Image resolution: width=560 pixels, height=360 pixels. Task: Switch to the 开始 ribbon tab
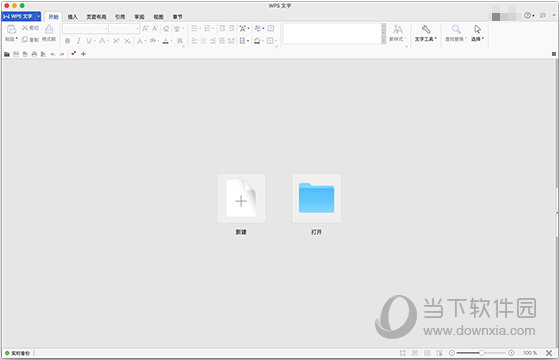[53, 17]
